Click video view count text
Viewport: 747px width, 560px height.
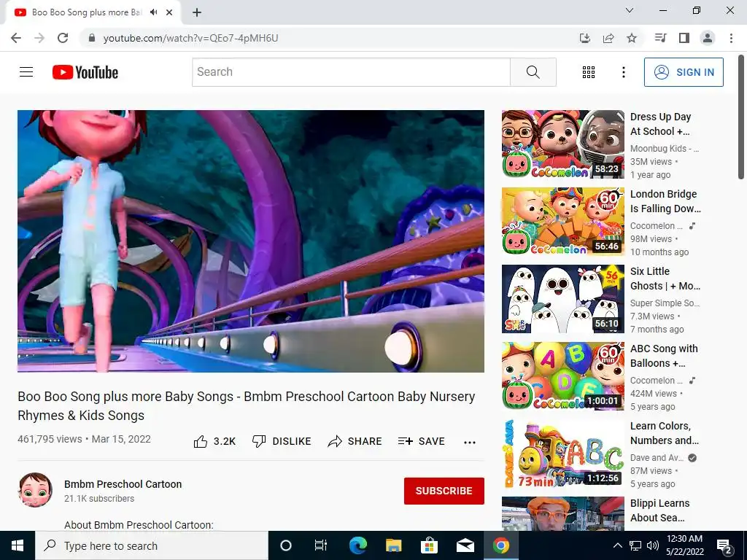(x=50, y=439)
